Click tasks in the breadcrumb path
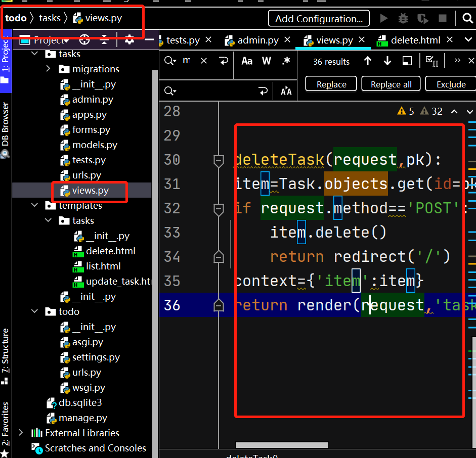476x458 pixels. point(50,18)
